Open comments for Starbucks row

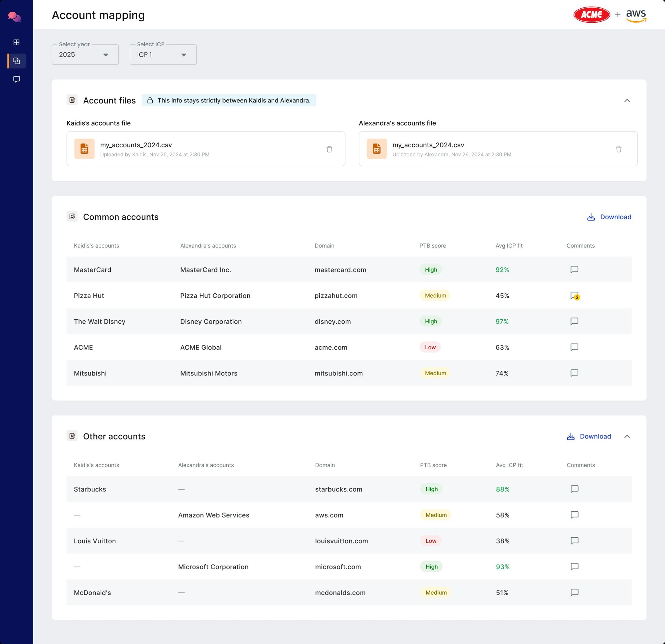575,489
